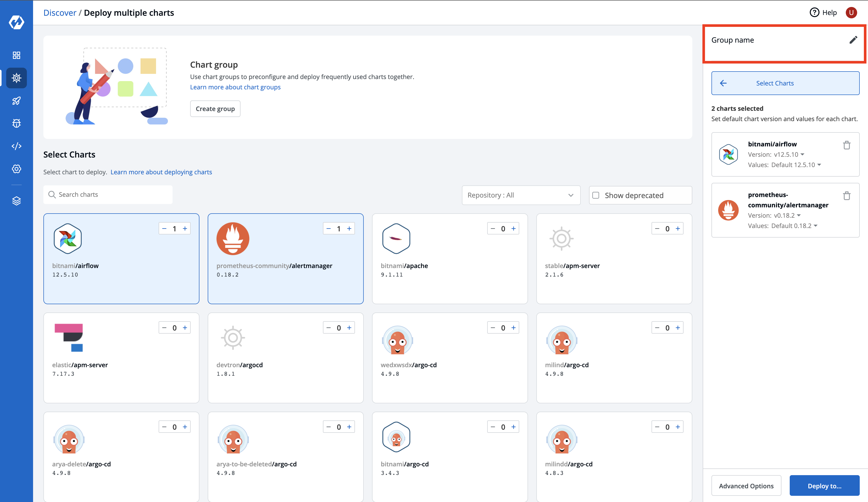The width and height of the screenshot is (868, 502).
Task: Click the back arrow in Select Charts
Action: point(723,83)
